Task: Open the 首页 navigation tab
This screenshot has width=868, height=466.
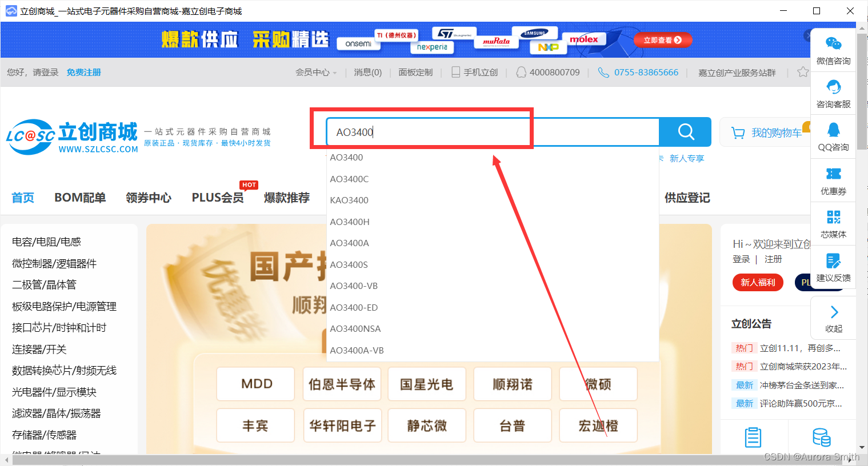Action: pyautogui.click(x=23, y=198)
